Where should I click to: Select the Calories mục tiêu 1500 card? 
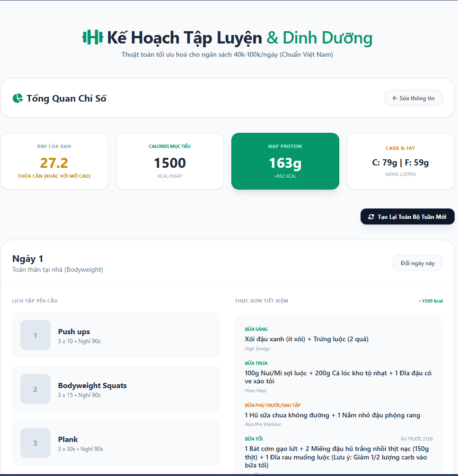(x=170, y=161)
